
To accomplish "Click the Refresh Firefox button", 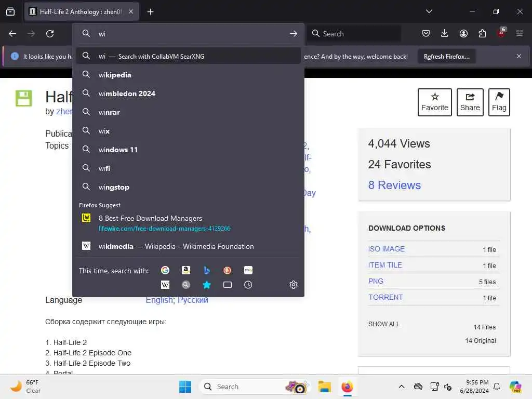I will [446, 56].
